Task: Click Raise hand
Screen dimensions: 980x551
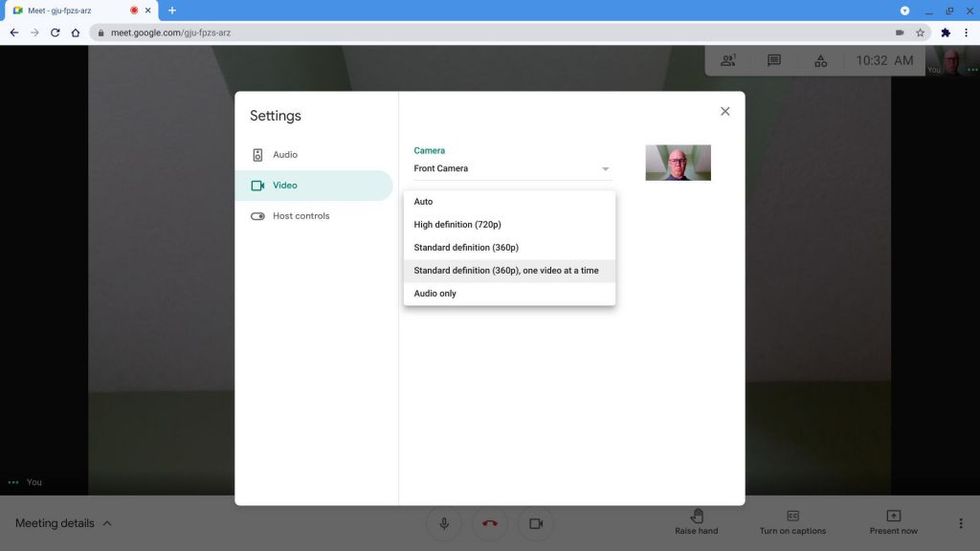Action: [697, 523]
